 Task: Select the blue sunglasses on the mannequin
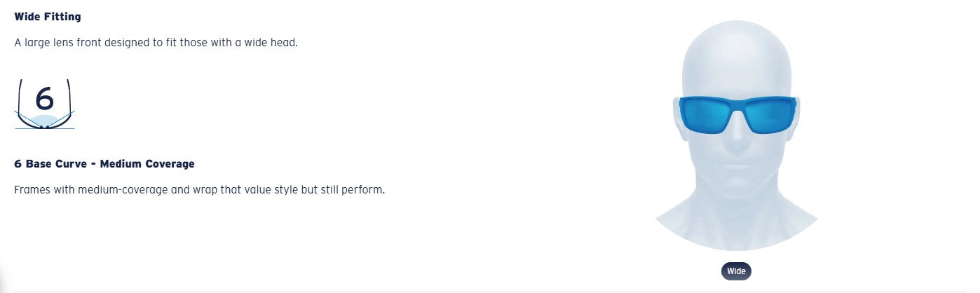coord(737,115)
